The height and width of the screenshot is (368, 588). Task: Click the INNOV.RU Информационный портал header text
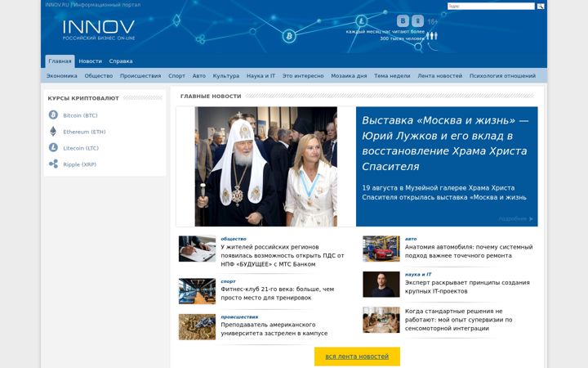pos(93,5)
